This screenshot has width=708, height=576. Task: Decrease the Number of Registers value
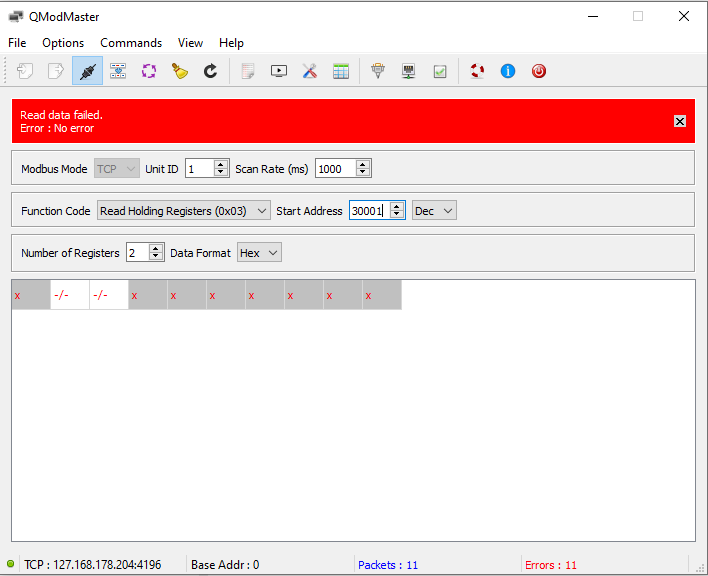pyautogui.click(x=155, y=257)
